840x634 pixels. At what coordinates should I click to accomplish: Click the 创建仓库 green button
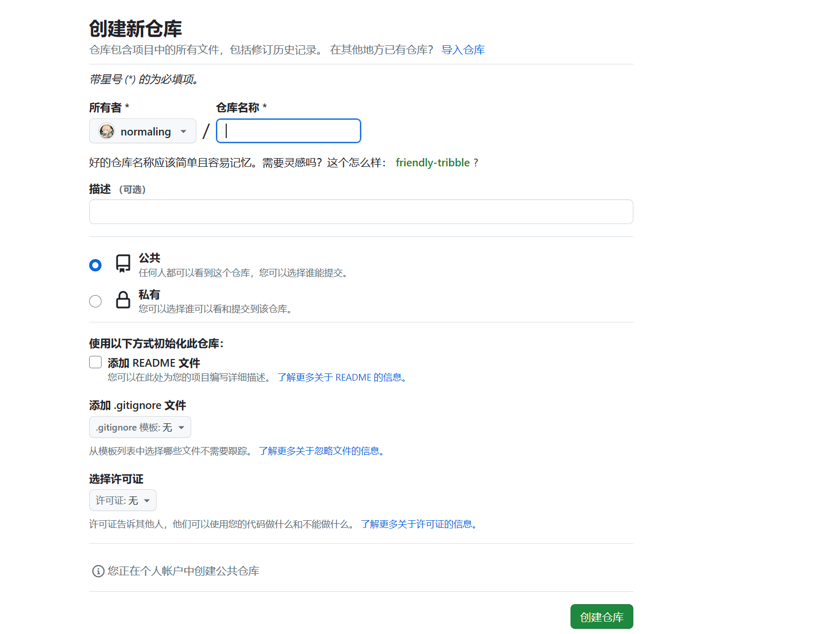point(601,617)
